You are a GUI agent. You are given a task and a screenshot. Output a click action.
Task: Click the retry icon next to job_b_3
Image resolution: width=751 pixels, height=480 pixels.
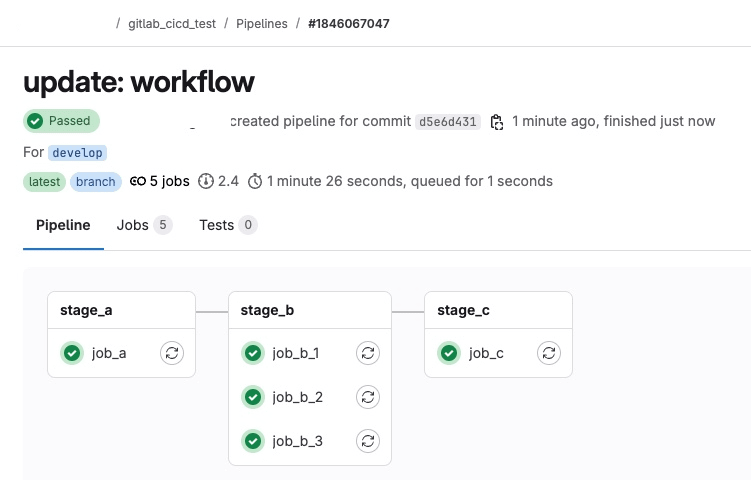pyautogui.click(x=368, y=441)
